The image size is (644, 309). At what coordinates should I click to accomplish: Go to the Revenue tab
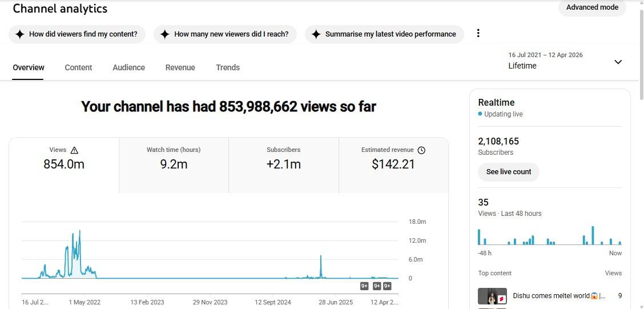pyautogui.click(x=180, y=67)
